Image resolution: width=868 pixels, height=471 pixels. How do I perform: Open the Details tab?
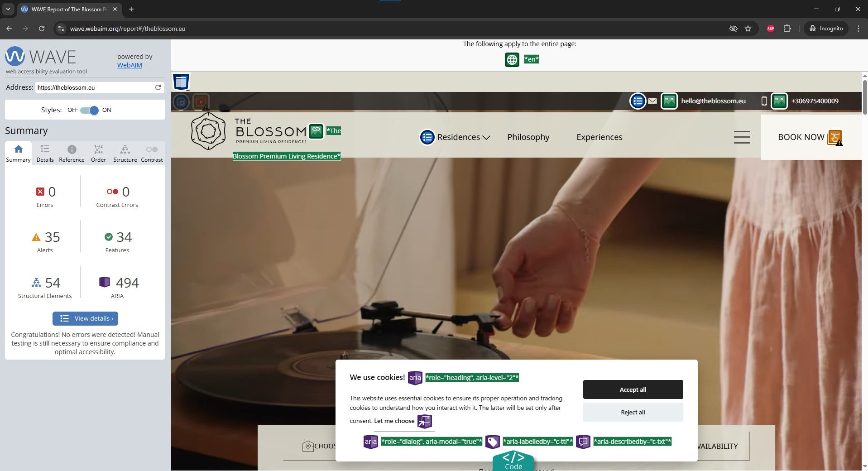pyautogui.click(x=45, y=153)
